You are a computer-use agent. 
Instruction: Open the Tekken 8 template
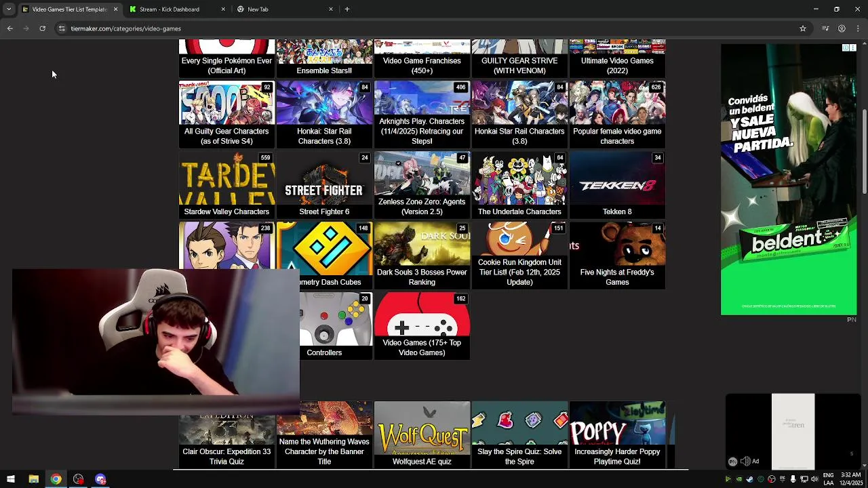click(617, 184)
